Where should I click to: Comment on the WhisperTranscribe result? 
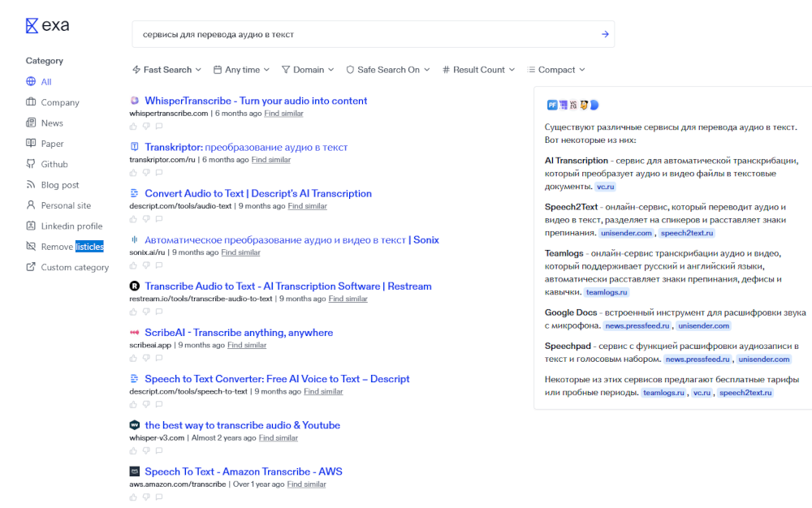[x=159, y=127]
